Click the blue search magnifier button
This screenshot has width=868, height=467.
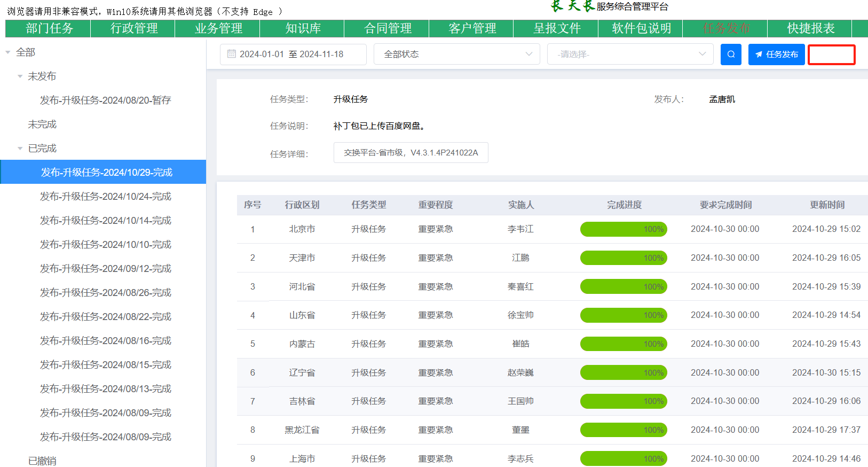click(x=731, y=55)
